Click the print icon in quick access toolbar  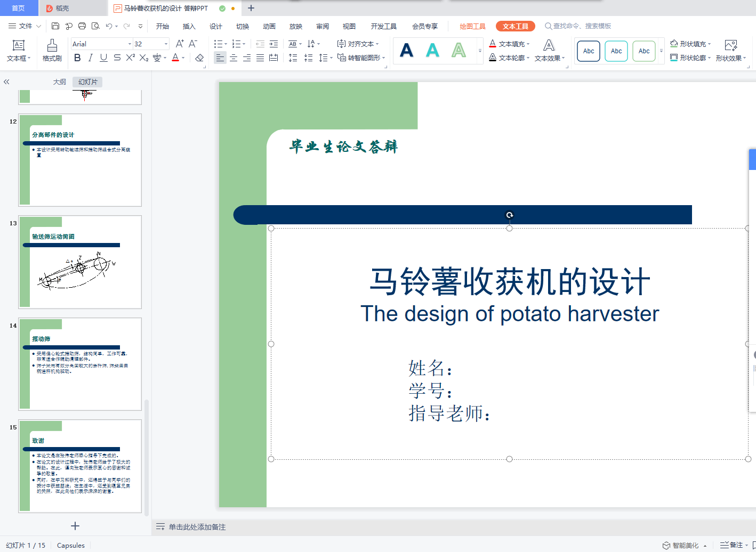tap(82, 26)
